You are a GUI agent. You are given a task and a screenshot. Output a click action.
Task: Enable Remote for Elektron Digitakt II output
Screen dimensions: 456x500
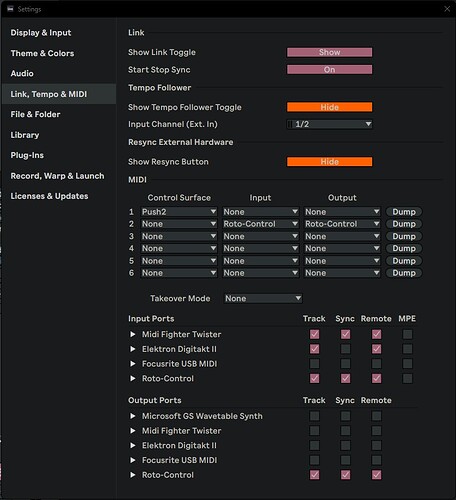(x=376, y=445)
